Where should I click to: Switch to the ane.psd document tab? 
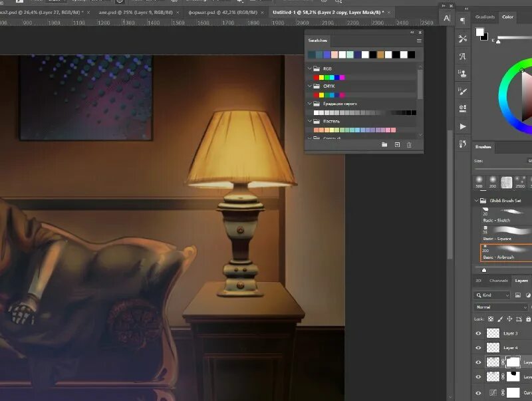[136, 13]
